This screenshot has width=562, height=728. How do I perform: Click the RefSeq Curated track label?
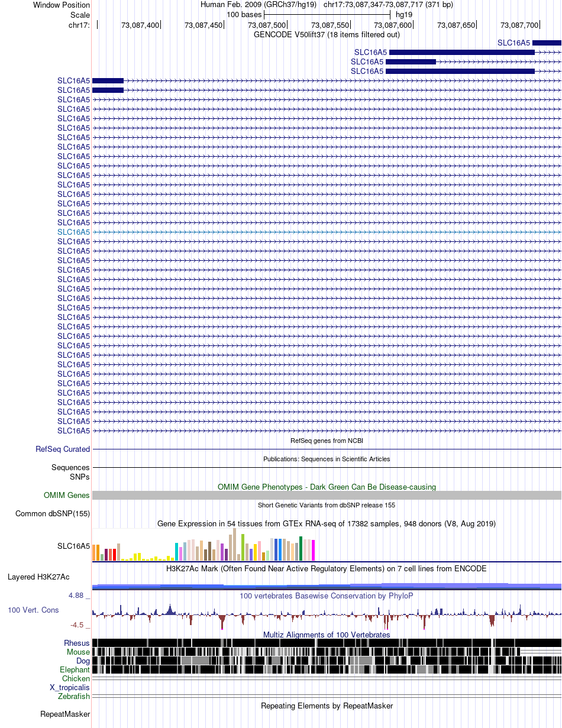coord(63,449)
